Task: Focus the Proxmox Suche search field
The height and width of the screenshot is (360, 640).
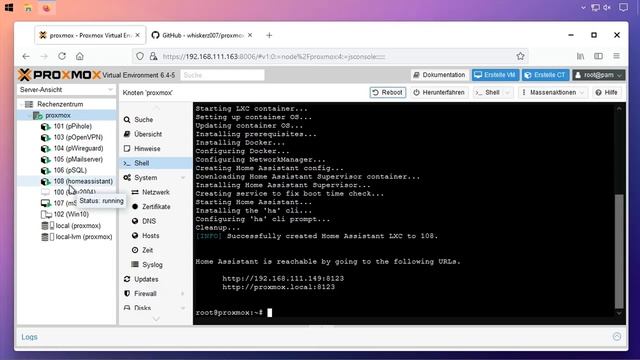Action: [222, 75]
